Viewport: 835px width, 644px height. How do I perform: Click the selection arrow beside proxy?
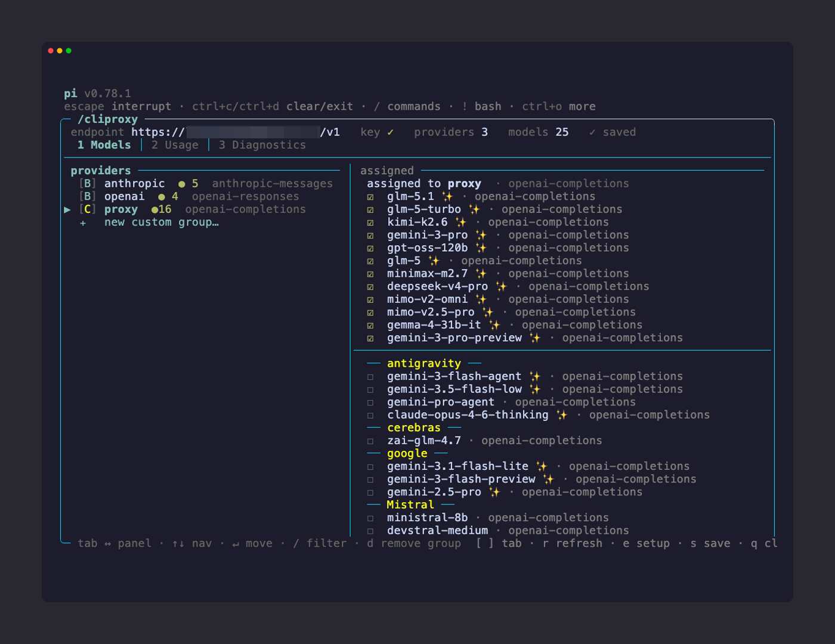[x=67, y=210]
